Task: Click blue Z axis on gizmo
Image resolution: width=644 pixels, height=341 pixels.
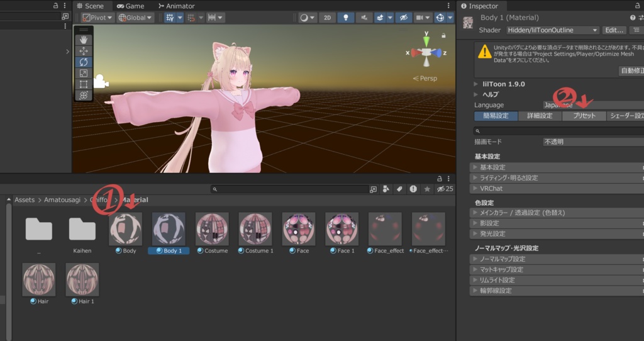Action: coord(438,53)
